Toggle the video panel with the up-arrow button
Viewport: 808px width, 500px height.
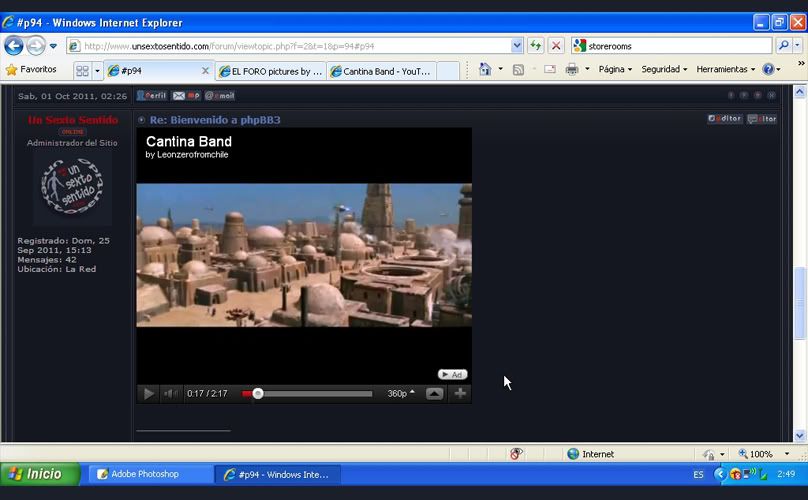434,394
